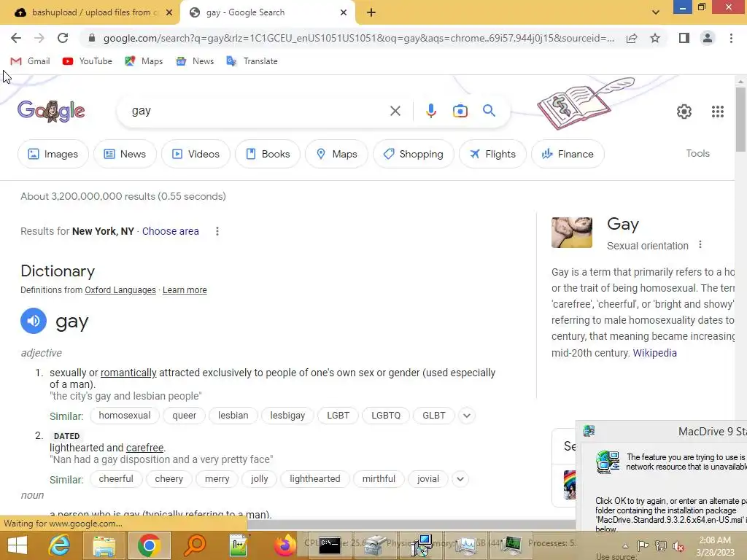Image resolution: width=747 pixels, height=560 pixels.
Task: Filter results by Finance
Action: [568, 154]
